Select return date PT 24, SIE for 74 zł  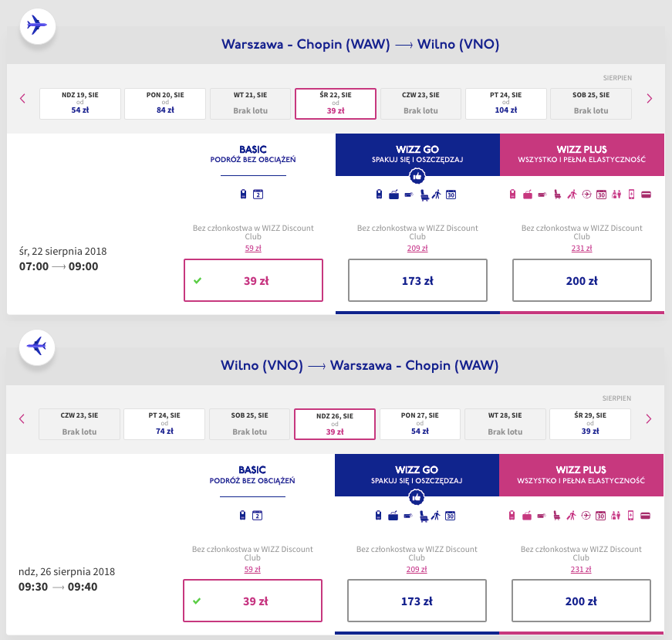click(164, 425)
